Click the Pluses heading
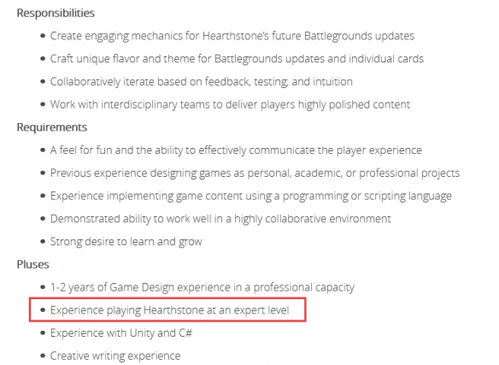The height and width of the screenshot is (365, 499). (x=33, y=264)
